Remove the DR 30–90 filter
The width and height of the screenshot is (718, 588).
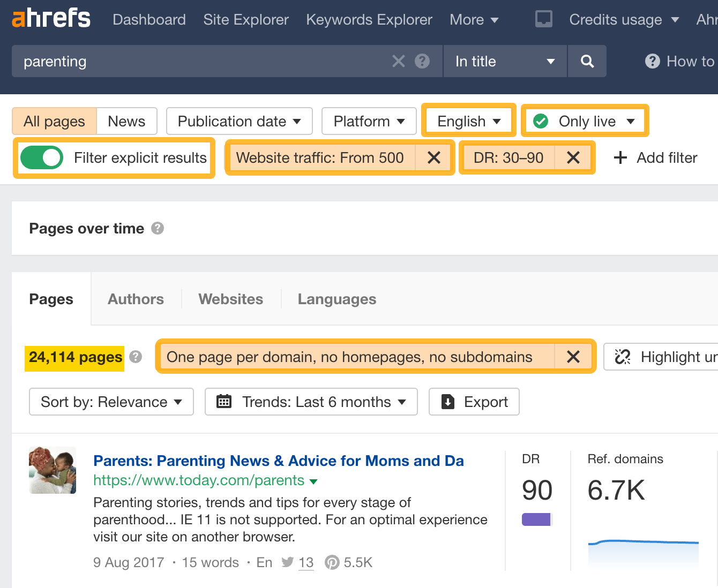[573, 157]
